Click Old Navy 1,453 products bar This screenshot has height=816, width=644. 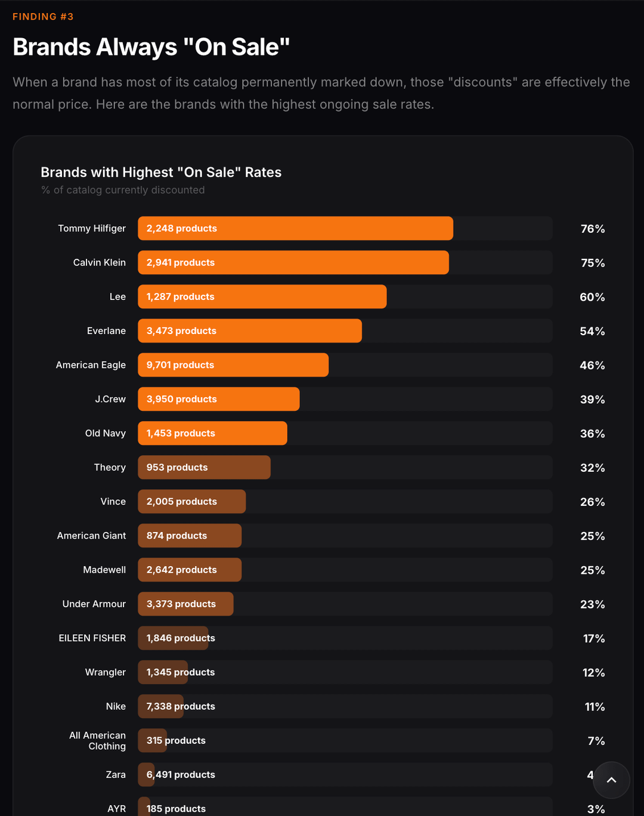(x=212, y=433)
